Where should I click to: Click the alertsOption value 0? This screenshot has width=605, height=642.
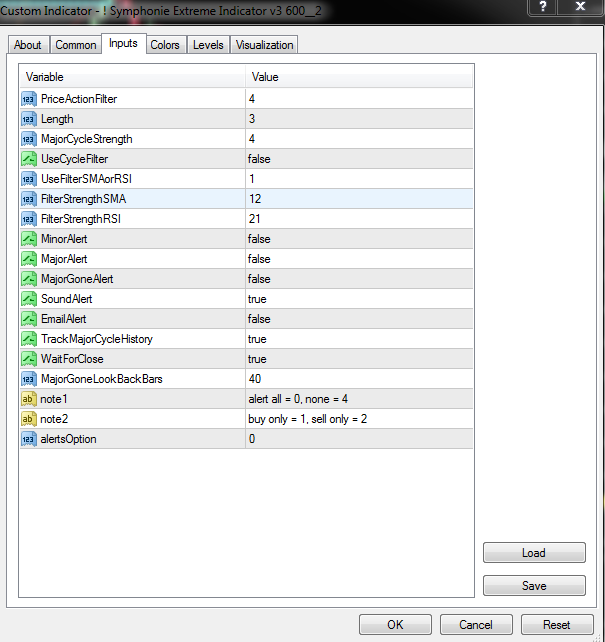click(x=252, y=439)
